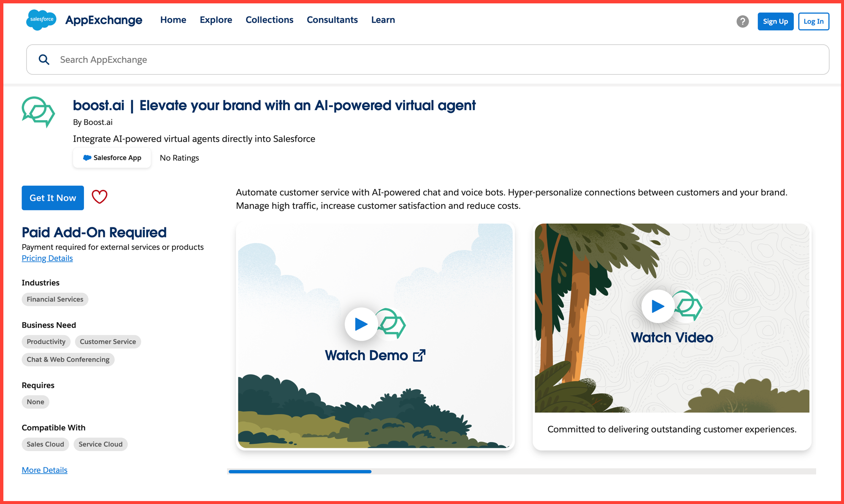Viewport: 844px width, 504px height.
Task: Click the Salesforce App badge
Action: pyautogui.click(x=111, y=158)
